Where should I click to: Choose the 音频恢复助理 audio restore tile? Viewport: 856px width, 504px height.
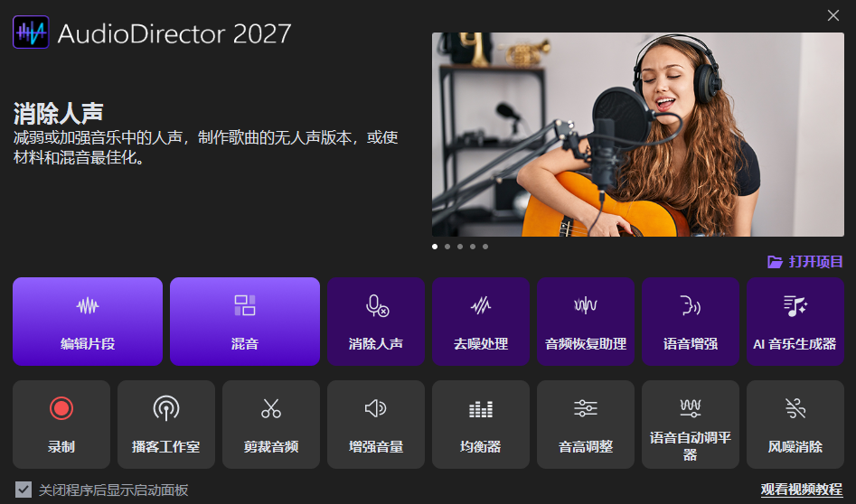click(585, 322)
